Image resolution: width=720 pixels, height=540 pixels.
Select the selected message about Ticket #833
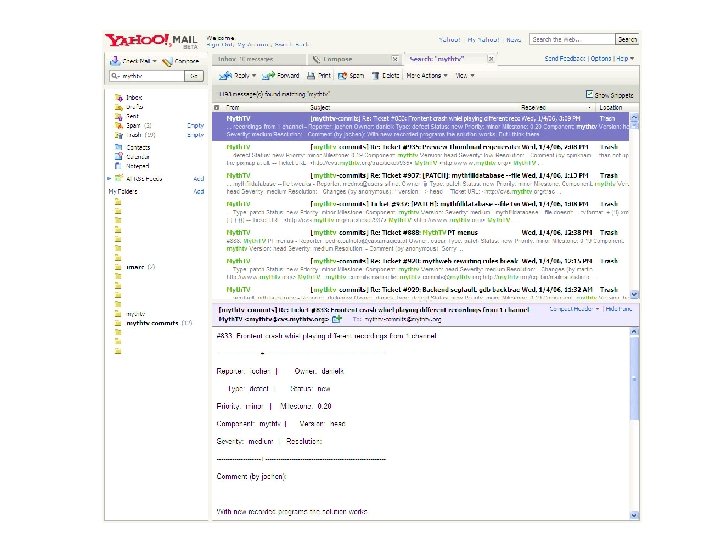coord(420,126)
